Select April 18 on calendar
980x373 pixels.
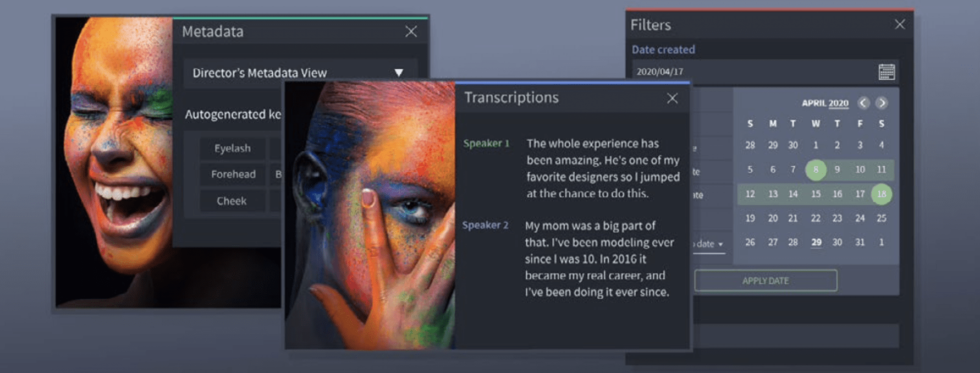tap(882, 194)
